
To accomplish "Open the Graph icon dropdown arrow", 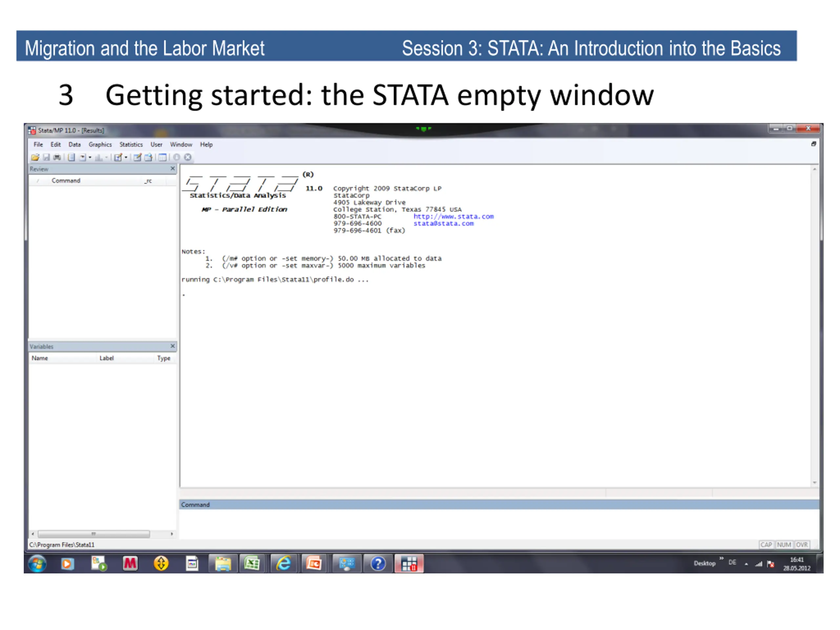I will [106, 157].
